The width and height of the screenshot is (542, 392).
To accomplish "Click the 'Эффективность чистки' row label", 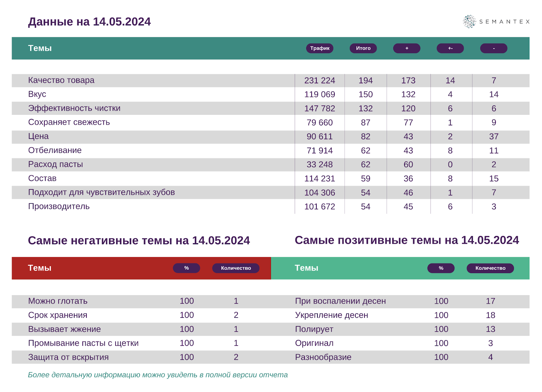I will click(74, 108).
